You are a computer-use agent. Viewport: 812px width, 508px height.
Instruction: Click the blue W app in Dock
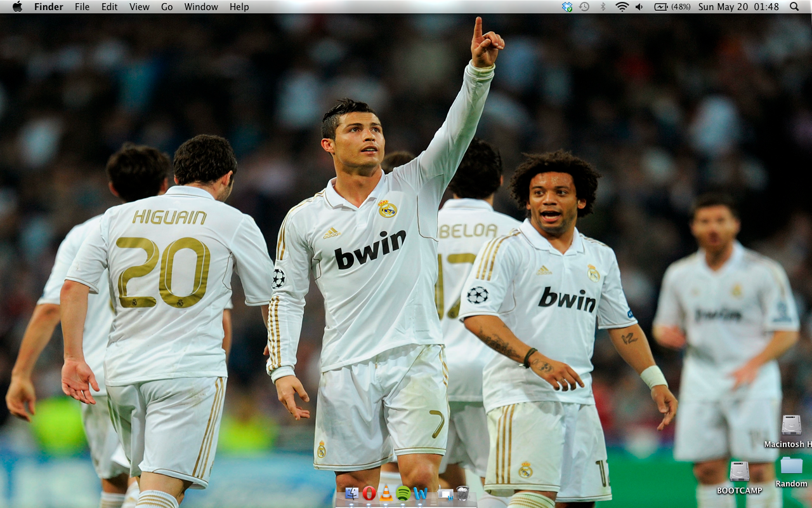pyautogui.click(x=420, y=493)
